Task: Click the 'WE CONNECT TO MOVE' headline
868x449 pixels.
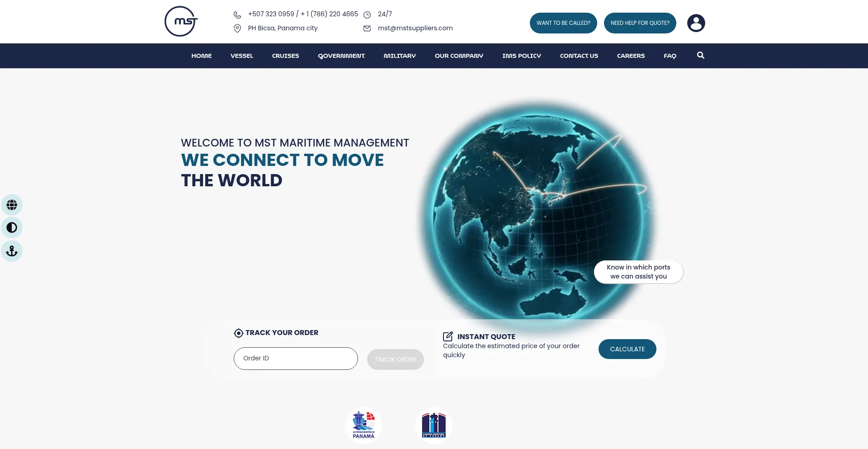Action: tap(283, 160)
